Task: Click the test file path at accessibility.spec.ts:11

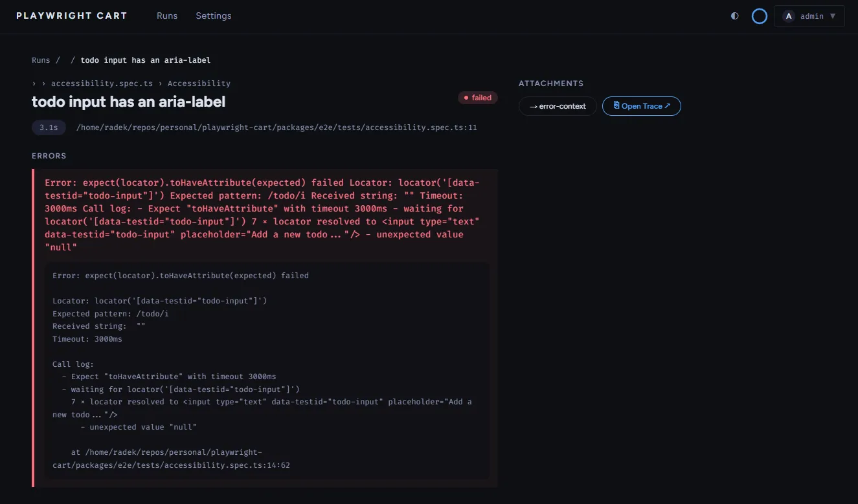Action: (x=276, y=127)
